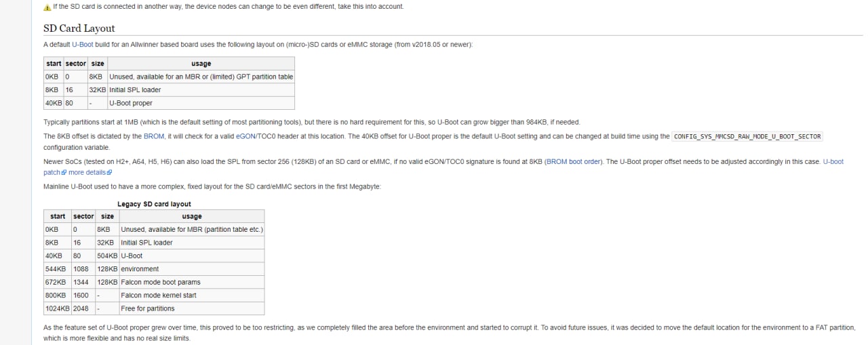
Task: Click the "Falcon mode kernel start" cell
Action: (192, 296)
